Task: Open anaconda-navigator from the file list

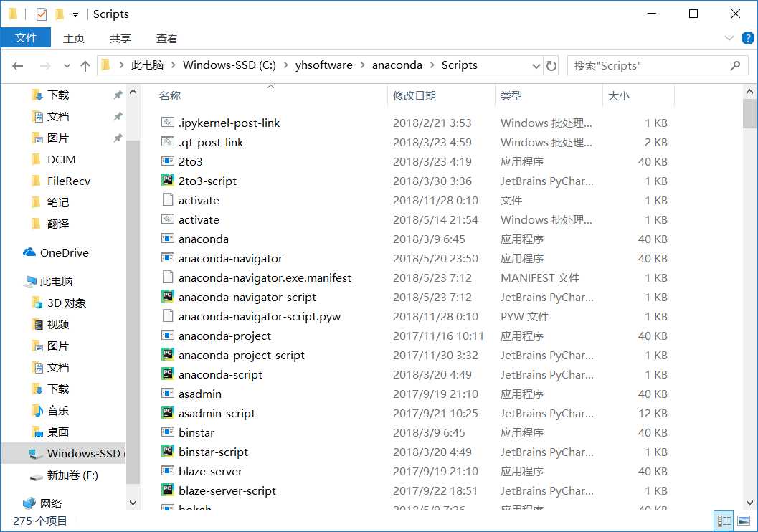Action: (x=232, y=258)
